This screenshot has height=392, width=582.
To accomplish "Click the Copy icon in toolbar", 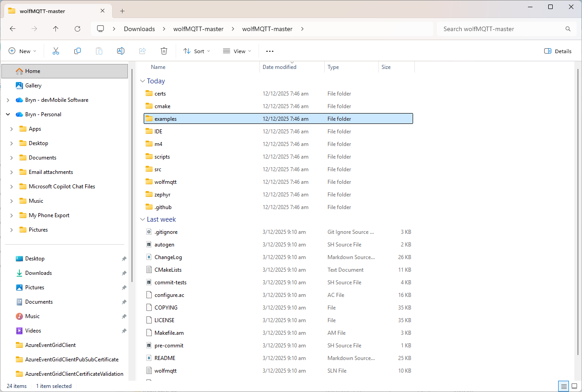I will (77, 51).
